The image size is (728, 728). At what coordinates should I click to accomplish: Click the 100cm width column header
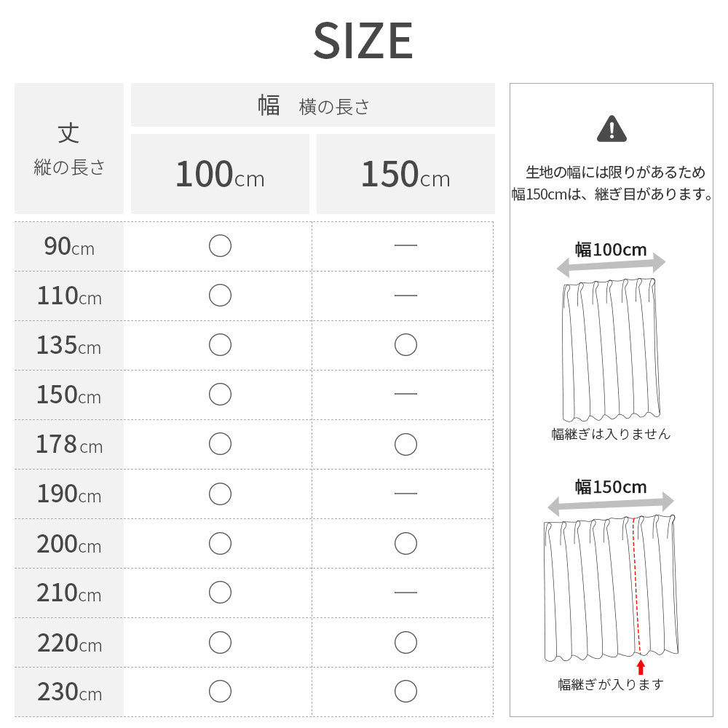220,175
